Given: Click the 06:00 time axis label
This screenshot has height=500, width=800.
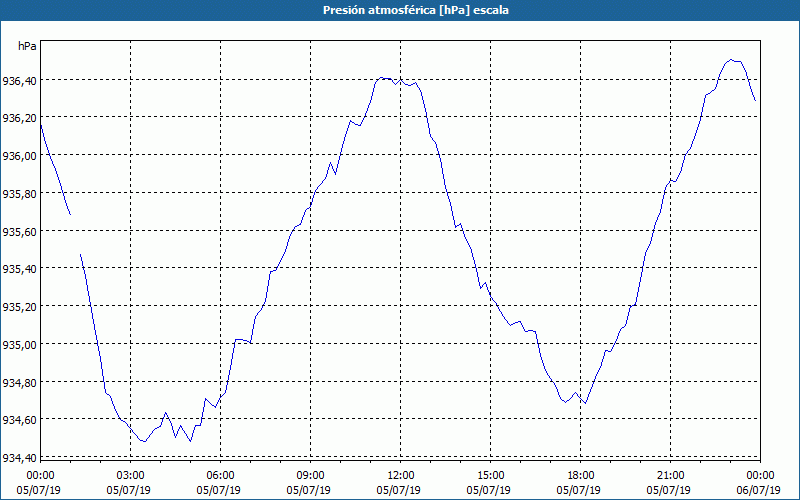Looking at the screenshot, I should [x=220, y=476].
